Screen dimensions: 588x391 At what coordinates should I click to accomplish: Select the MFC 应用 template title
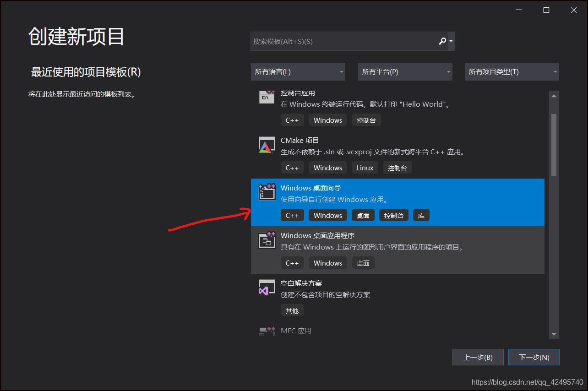click(296, 331)
